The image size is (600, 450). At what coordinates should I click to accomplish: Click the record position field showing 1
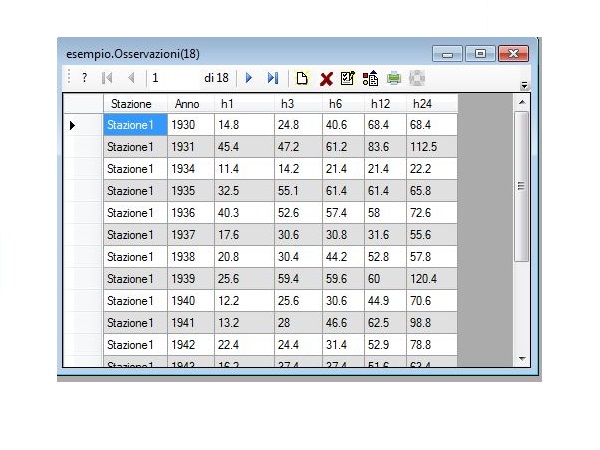pyautogui.click(x=175, y=78)
